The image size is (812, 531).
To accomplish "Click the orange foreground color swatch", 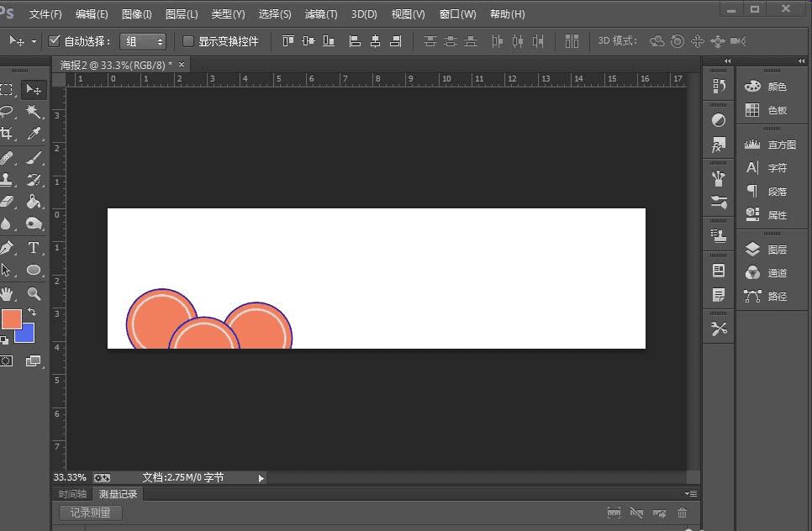I will [x=11, y=319].
